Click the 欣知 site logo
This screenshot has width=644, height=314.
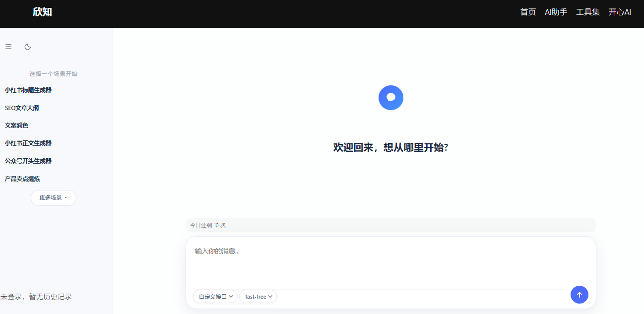click(42, 12)
